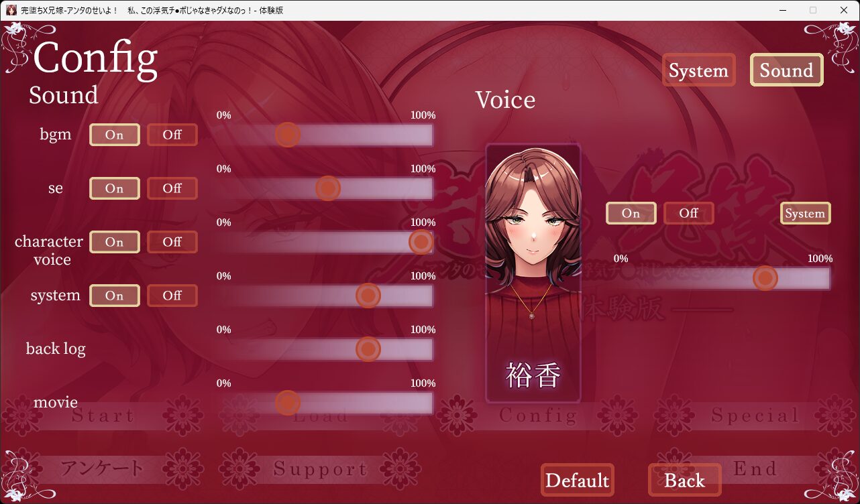The height and width of the screenshot is (504, 860).
Task: Click 裕香 voice volume slider knob
Action: coord(765,277)
